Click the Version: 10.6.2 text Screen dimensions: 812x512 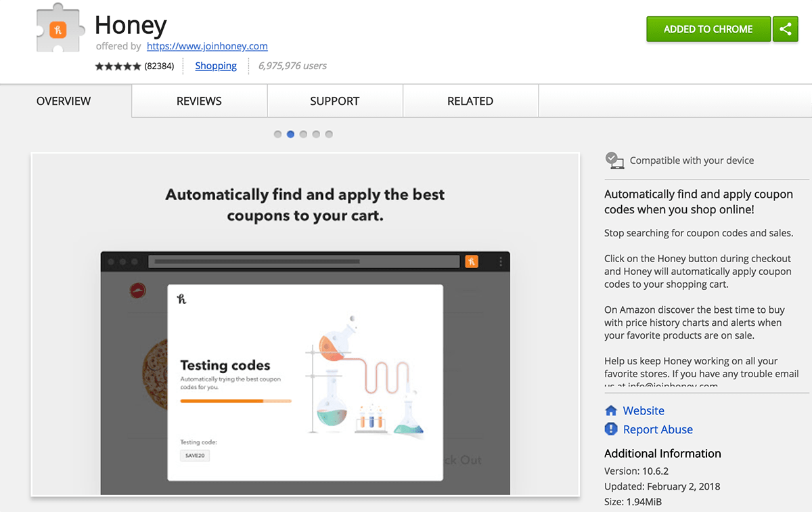[635, 471]
